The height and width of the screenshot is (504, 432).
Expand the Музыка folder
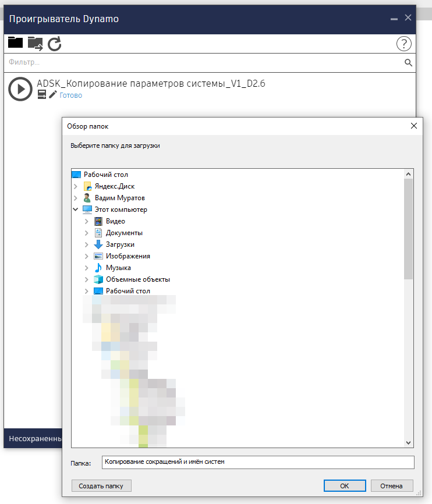[x=86, y=268]
